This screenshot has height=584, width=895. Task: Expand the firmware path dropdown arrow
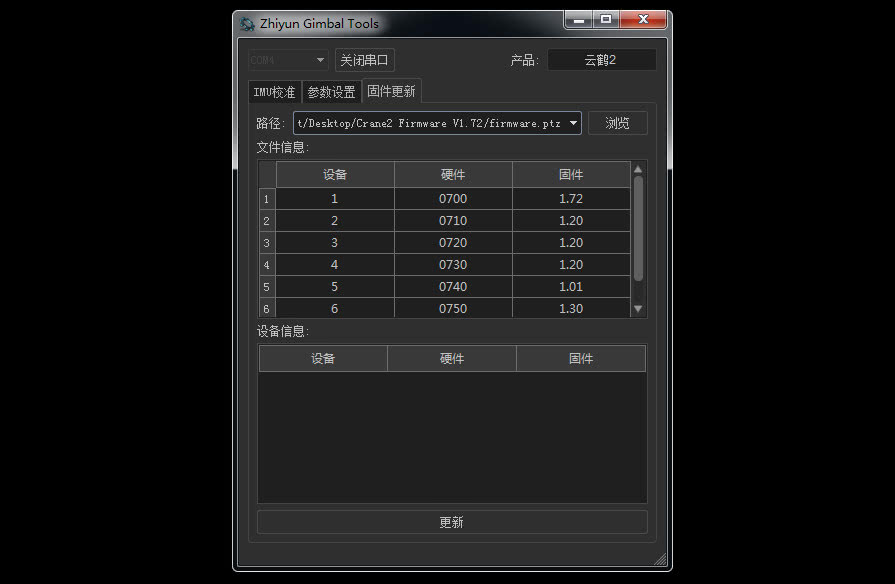click(573, 123)
